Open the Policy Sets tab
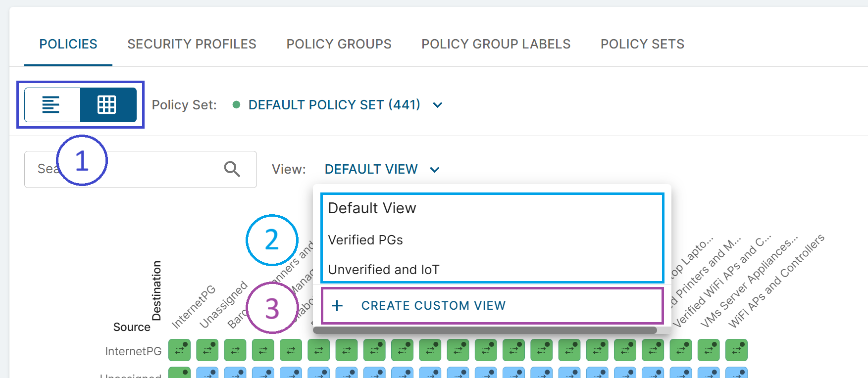The width and height of the screenshot is (868, 378). coord(642,44)
